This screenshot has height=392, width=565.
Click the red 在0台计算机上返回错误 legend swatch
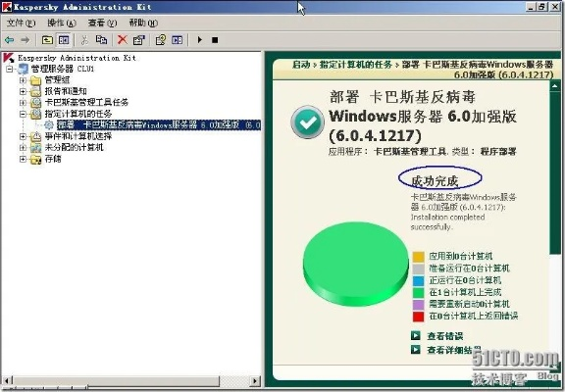(418, 317)
